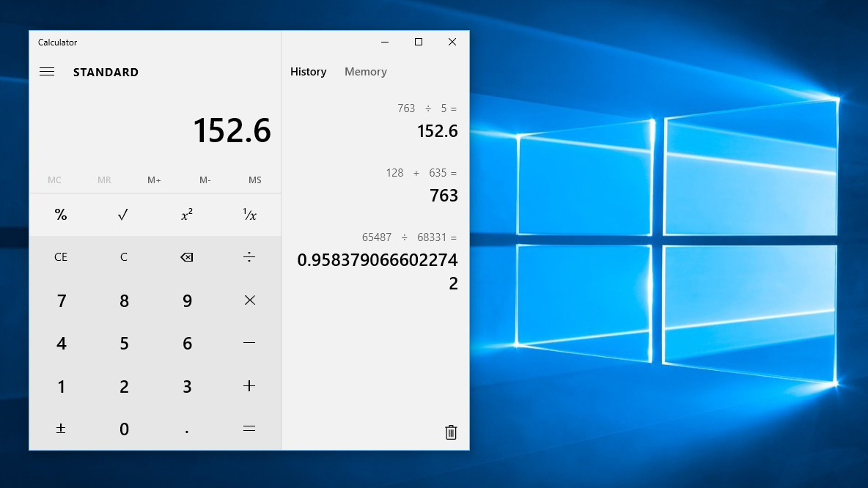Click the M+ memory add button

tap(153, 180)
